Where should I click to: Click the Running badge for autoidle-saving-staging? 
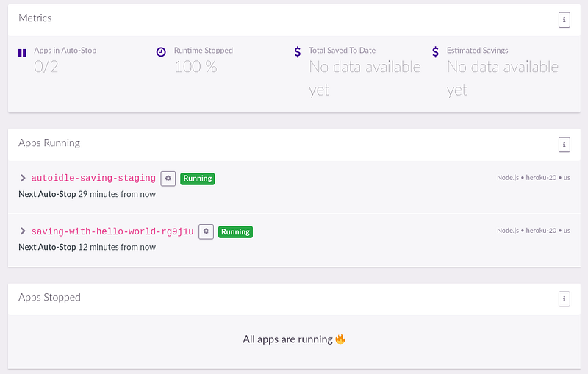coord(197,179)
